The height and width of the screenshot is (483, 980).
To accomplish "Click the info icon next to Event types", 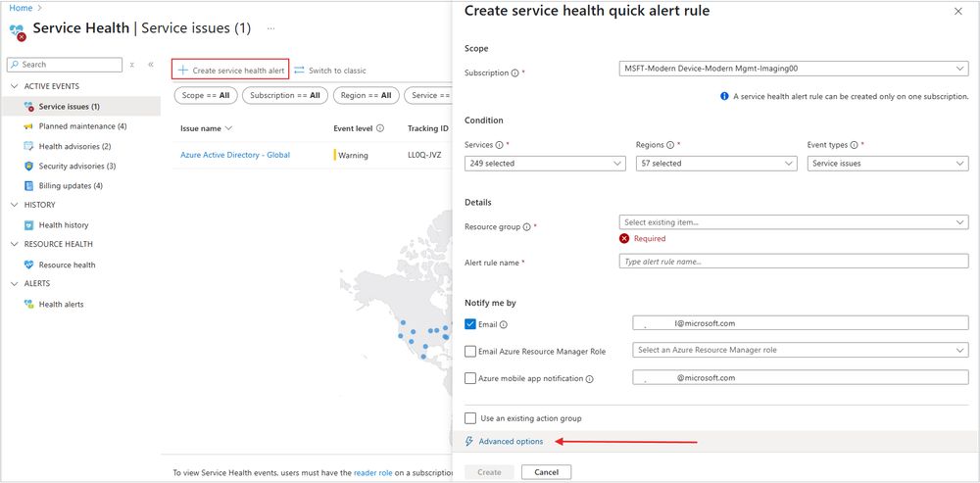I will (854, 145).
